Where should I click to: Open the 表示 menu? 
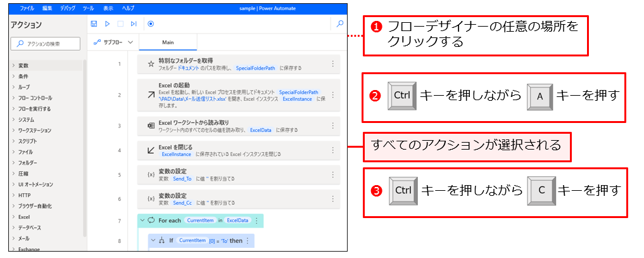coord(108,8)
